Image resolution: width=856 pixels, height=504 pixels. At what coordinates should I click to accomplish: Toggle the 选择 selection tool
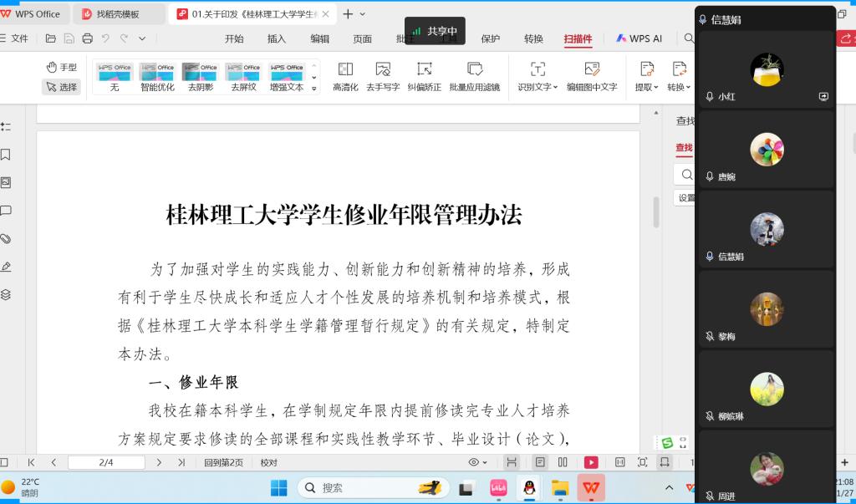tap(62, 87)
